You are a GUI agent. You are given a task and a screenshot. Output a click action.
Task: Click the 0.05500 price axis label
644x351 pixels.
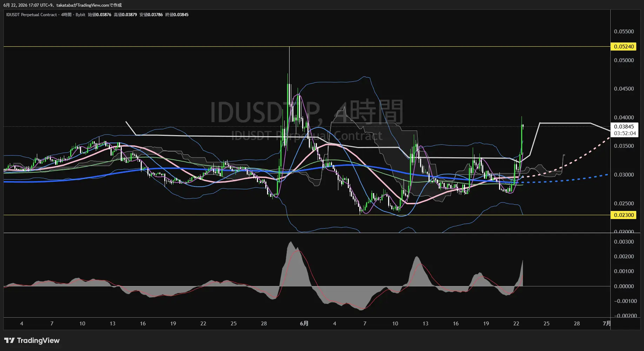click(624, 32)
